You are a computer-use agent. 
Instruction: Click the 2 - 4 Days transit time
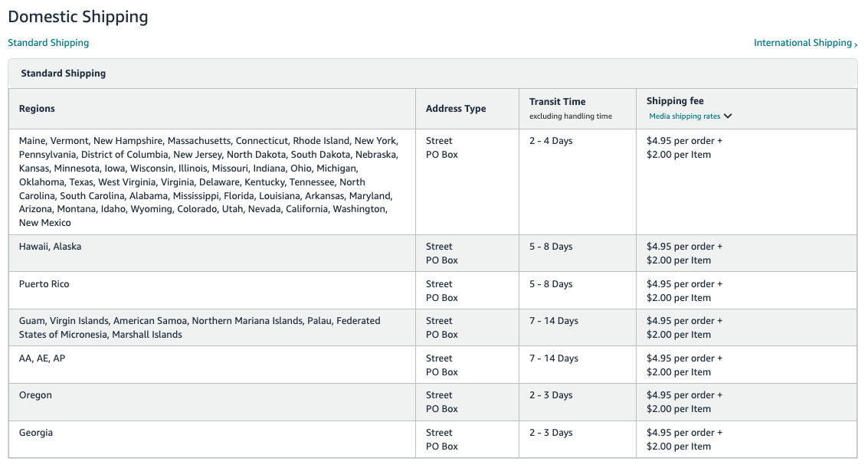click(x=551, y=141)
